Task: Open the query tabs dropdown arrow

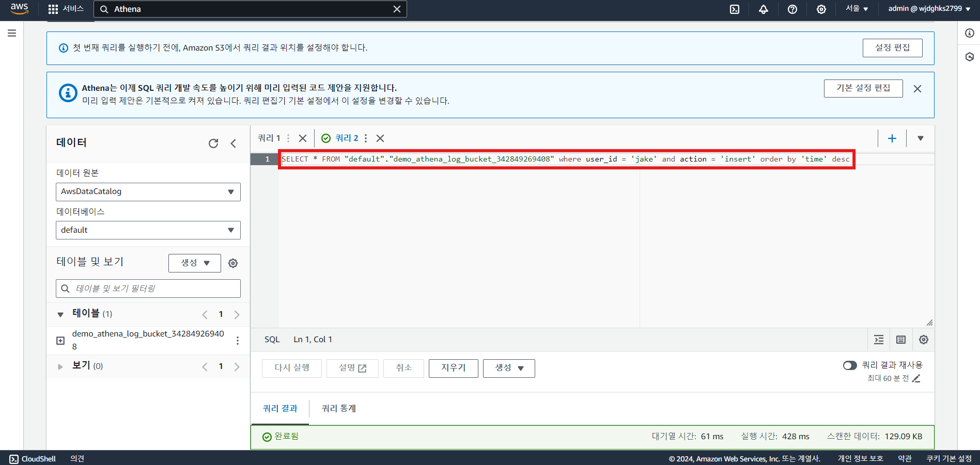Action: [921, 138]
